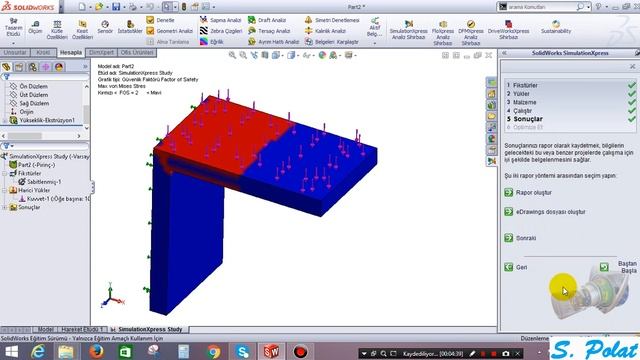This screenshot has width=640, height=360.
Task: Open the Model bottom tab
Action: pyautogui.click(x=45, y=329)
